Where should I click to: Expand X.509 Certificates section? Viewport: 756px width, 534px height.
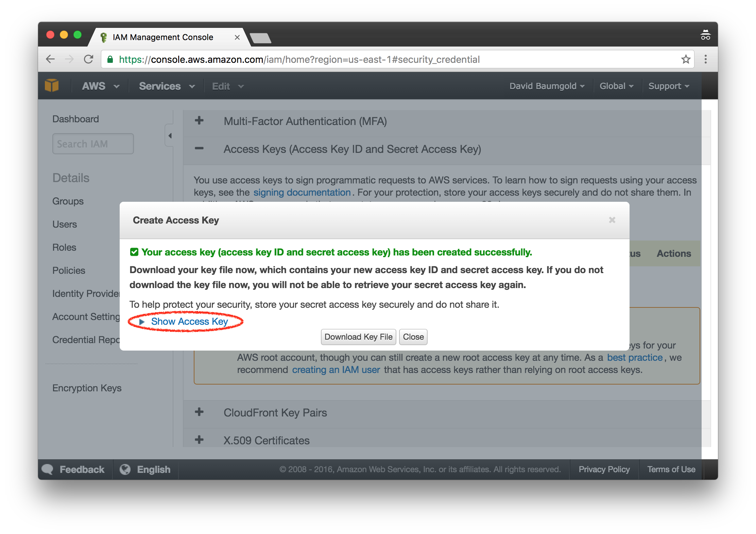click(x=199, y=440)
